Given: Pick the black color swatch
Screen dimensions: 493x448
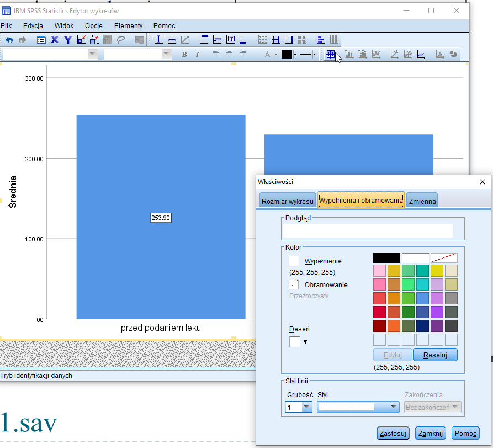Looking at the screenshot, I should (386, 258).
